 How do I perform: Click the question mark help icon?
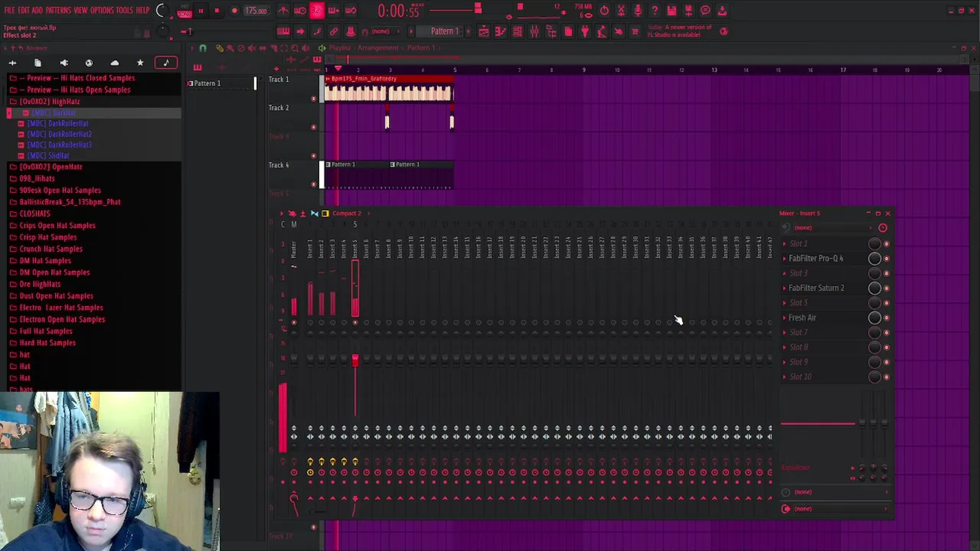tap(655, 11)
